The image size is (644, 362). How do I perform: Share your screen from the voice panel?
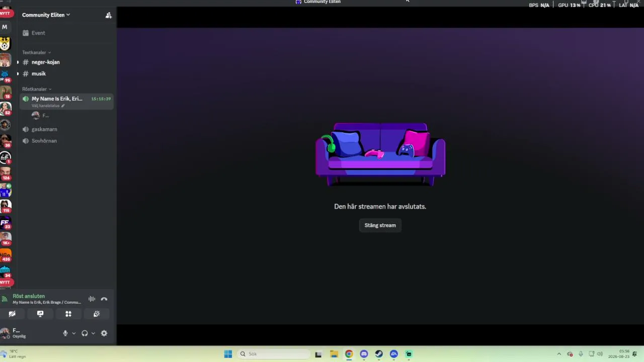[40, 314]
